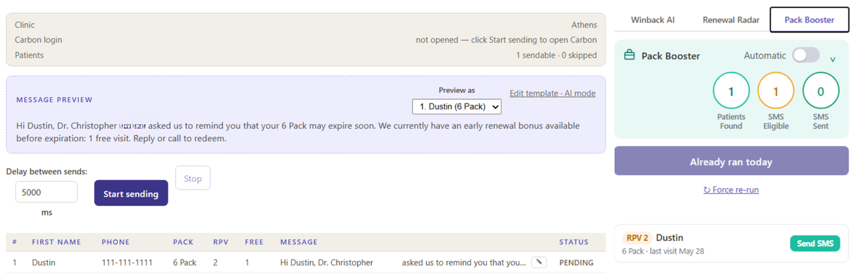Screen dimensions: 868x277
Task: Switch to the Winback AI tab
Action: click(652, 20)
